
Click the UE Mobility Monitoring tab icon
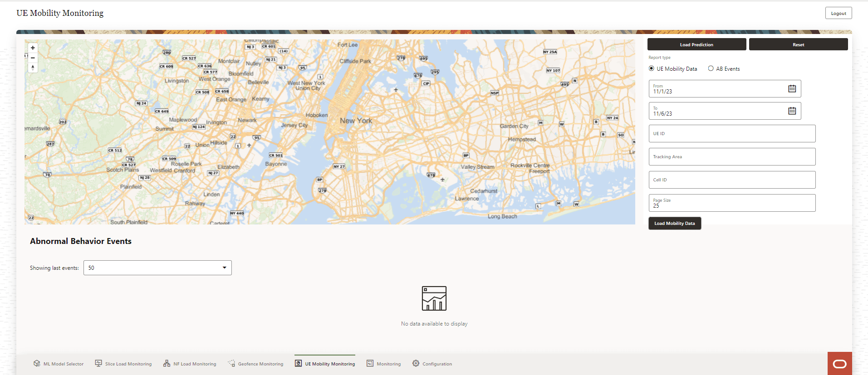coord(298,363)
